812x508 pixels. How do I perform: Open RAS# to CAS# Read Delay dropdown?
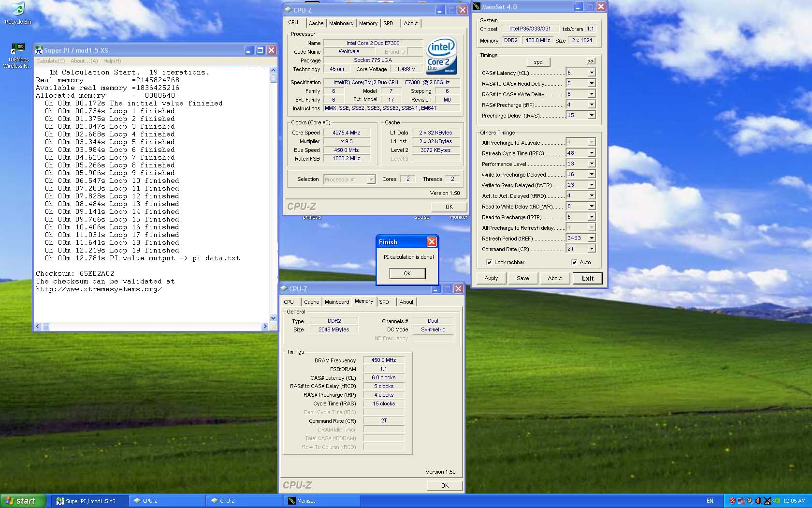(x=591, y=83)
